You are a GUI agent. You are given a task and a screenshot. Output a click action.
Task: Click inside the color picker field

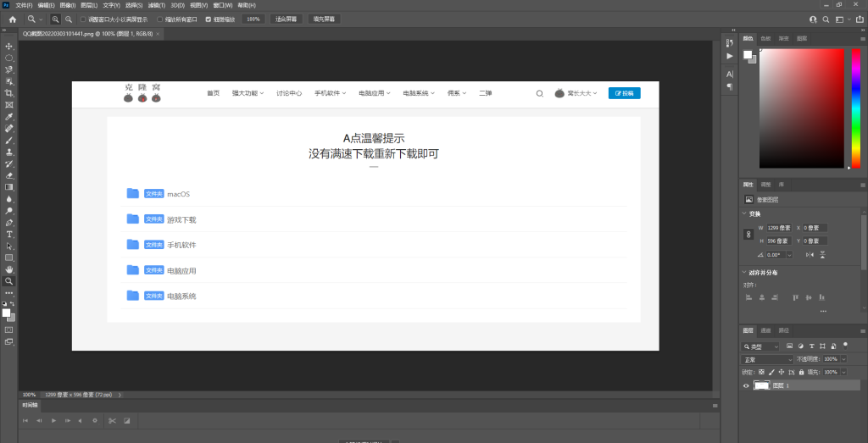(802, 108)
